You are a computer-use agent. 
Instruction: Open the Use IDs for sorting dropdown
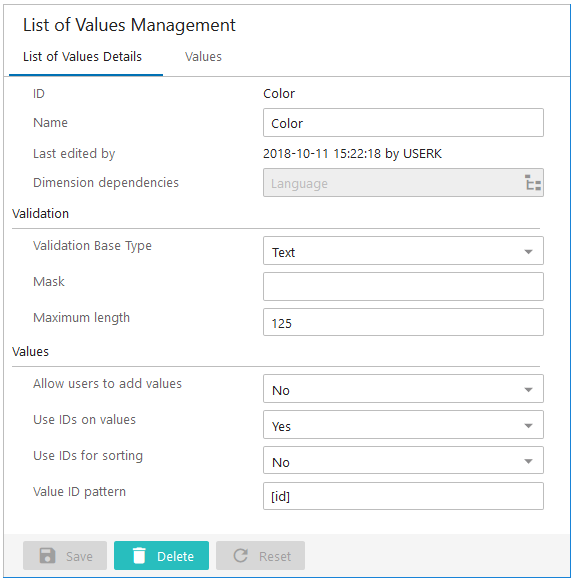tap(403, 461)
